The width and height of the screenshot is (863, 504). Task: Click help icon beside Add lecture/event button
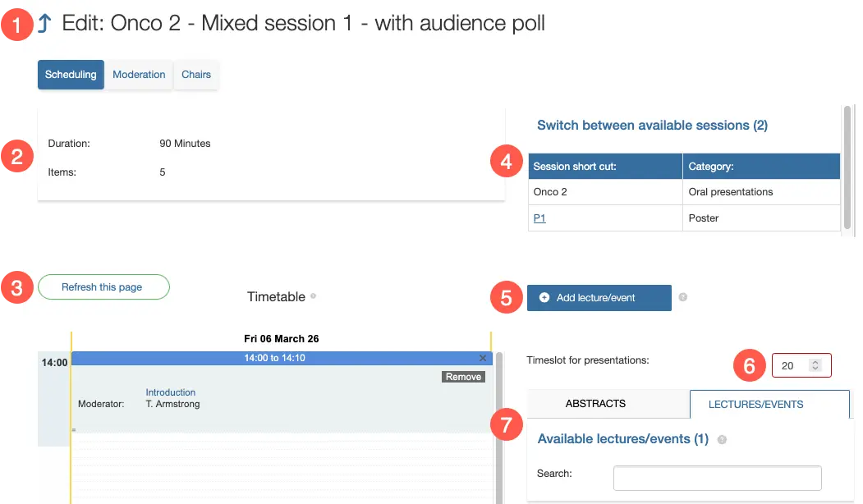[683, 297]
